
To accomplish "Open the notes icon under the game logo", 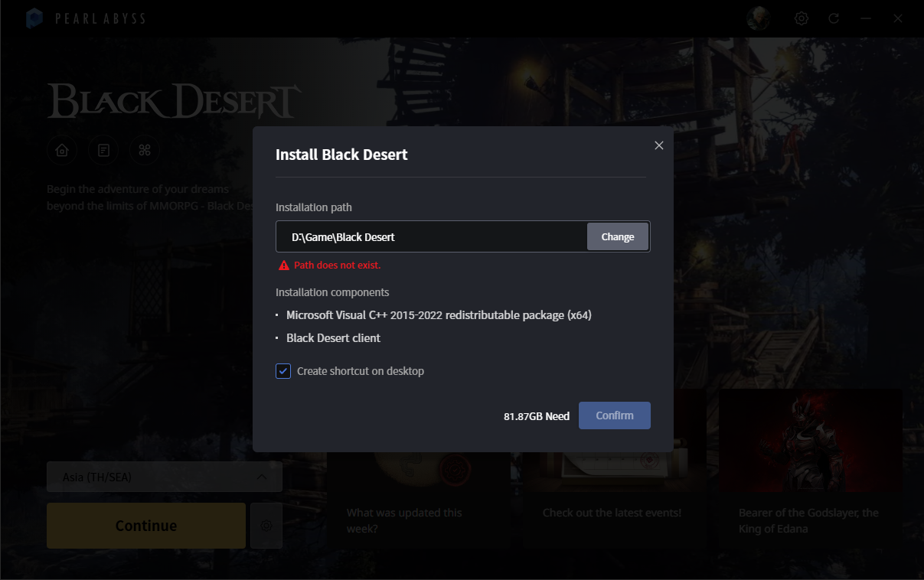I will click(103, 151).
